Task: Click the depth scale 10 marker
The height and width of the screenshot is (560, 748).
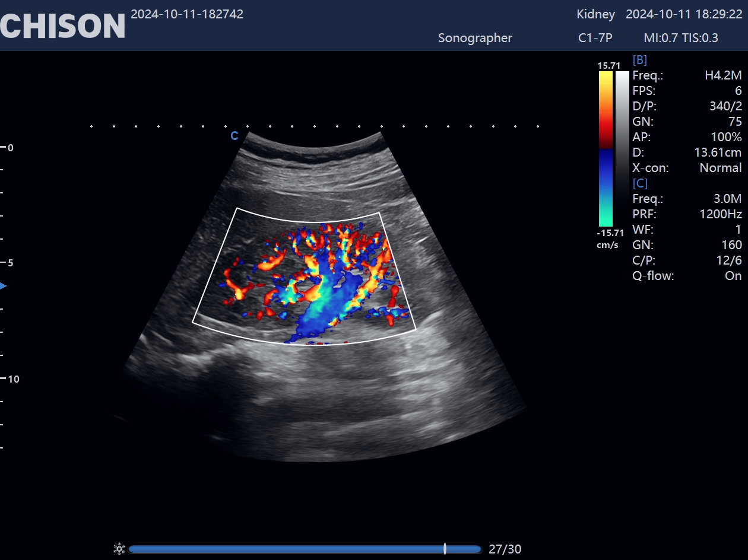Action: [x=13, y=379]
